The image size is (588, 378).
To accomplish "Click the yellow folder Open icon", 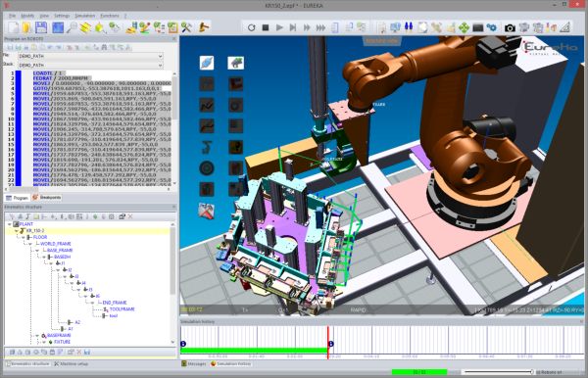I will tap(26, 27).
